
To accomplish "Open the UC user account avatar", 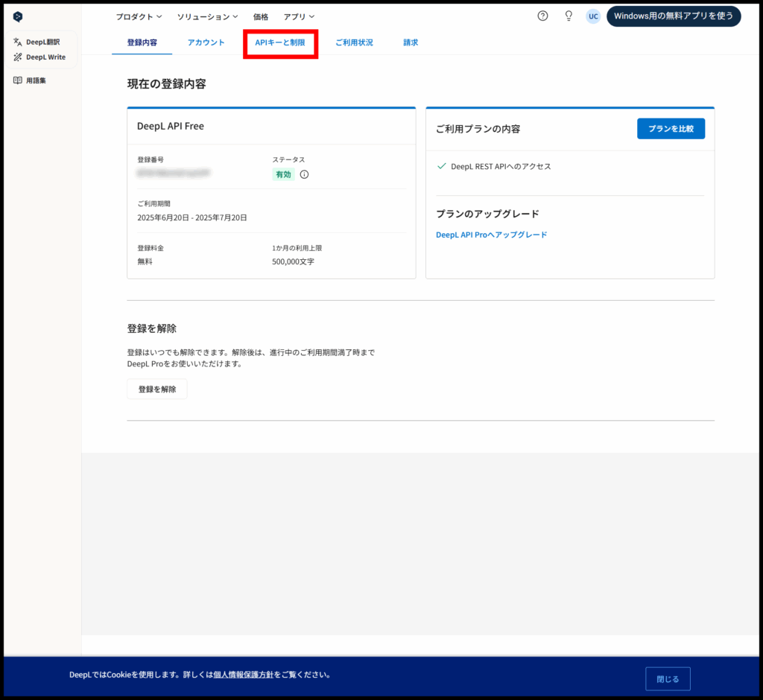I will tap(593, 16).
